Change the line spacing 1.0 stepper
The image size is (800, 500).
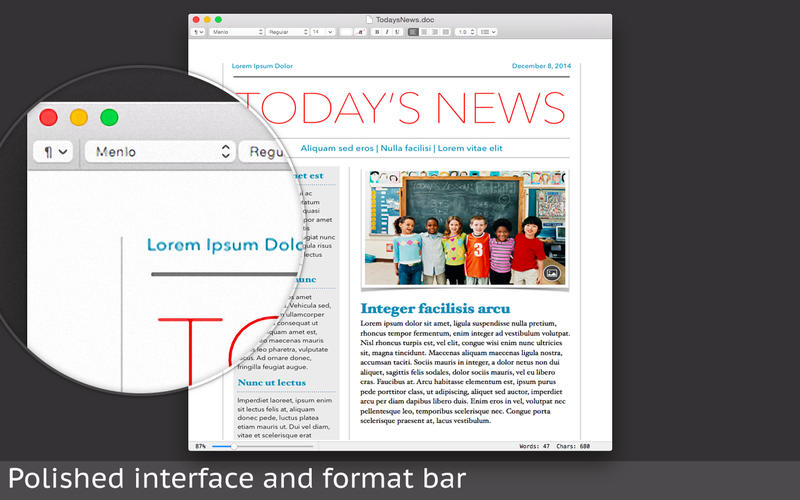(465, 32)
